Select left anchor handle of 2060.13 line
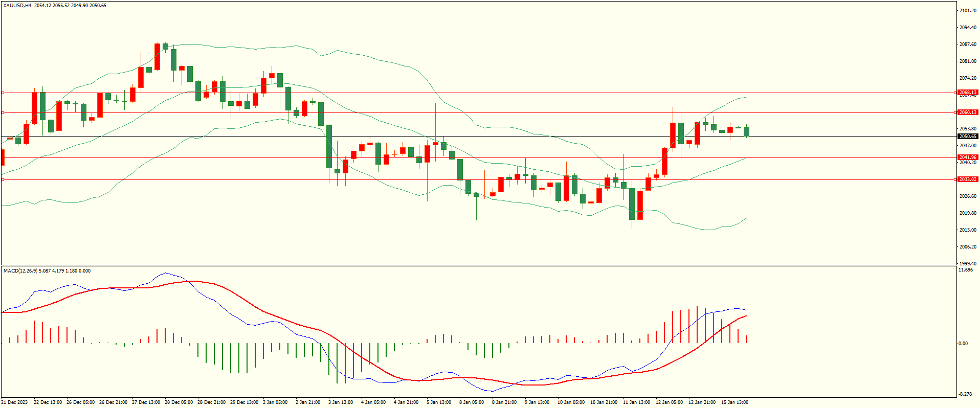Image resolution: width=980 pixels, height=408 pixels. click(x=3, y=112)
